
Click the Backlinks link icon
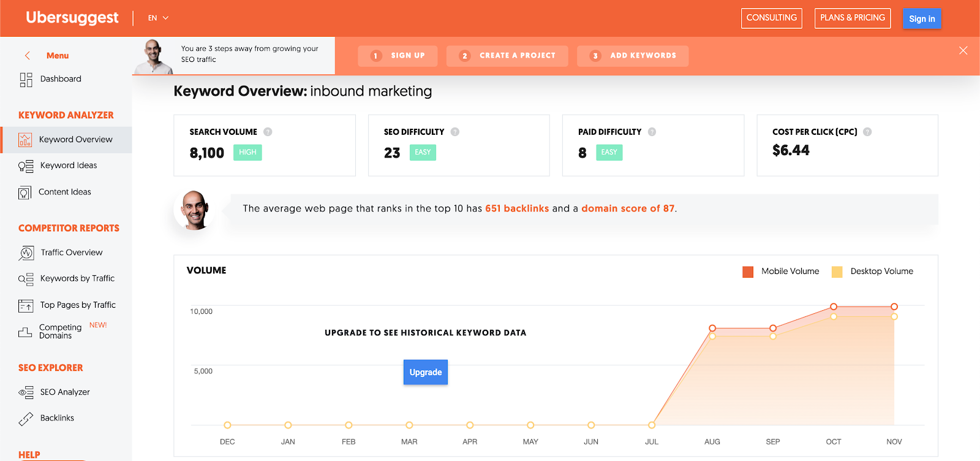point(26,419)
